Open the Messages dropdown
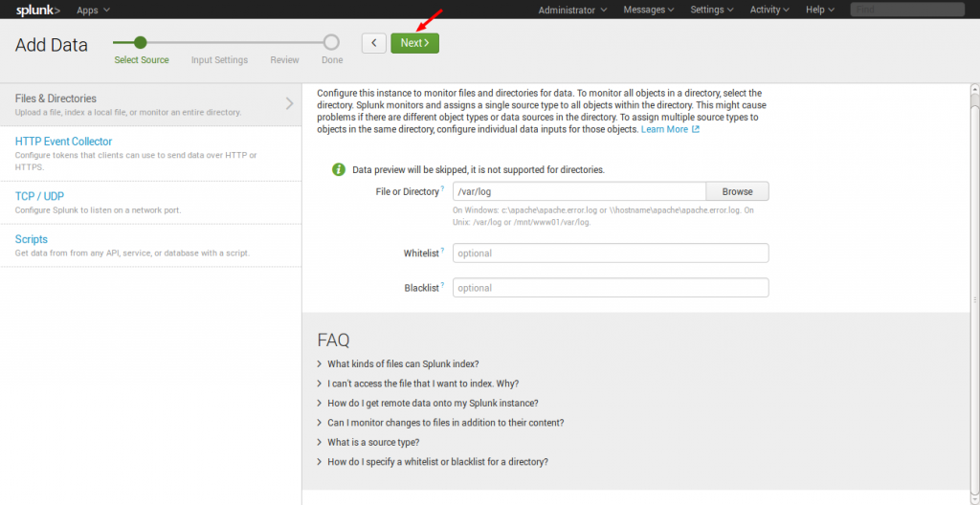This screenshot has height=505, width=980. click(x=648, y=10)
